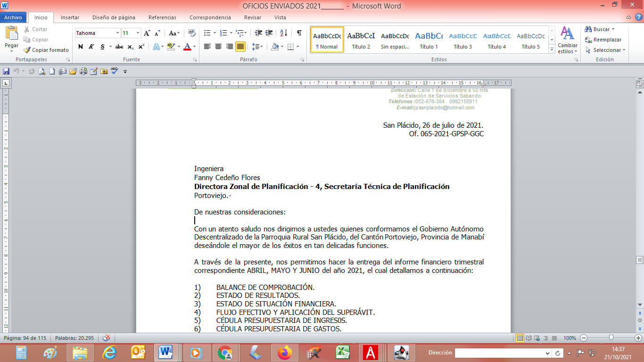Expand the Seleccionar dropdown in Edición
The height and width of the screenshot is (362, 644).
(x=624, y=50)
